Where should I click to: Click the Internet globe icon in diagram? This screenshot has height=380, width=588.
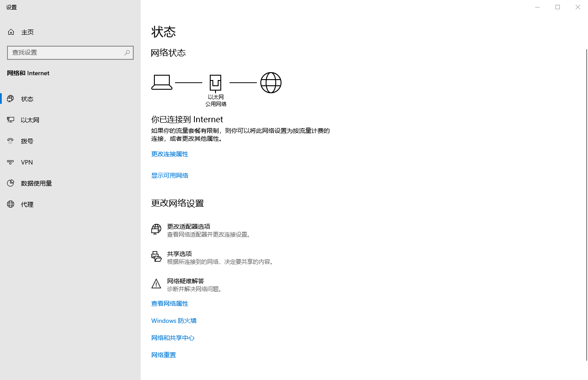tap(271, 83)
